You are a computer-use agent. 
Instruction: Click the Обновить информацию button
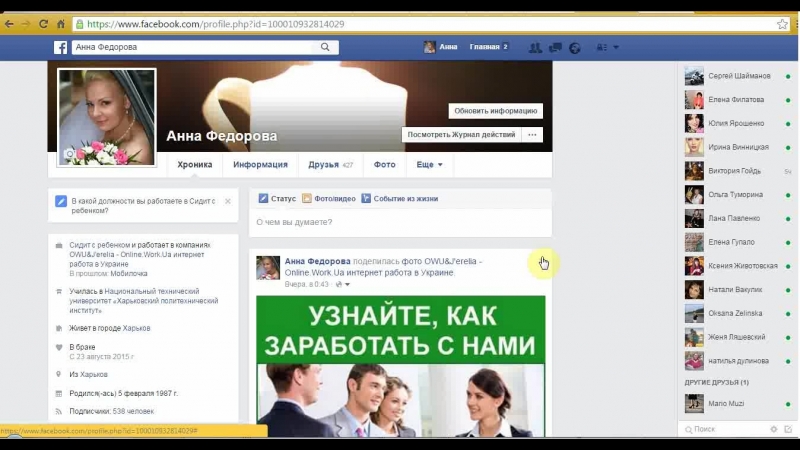(x=495, y=111)
